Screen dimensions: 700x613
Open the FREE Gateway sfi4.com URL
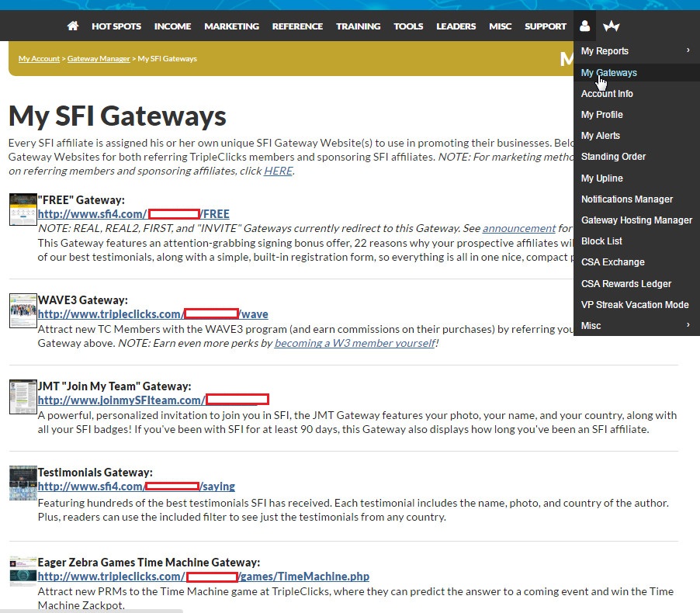(x=133, y=214)
